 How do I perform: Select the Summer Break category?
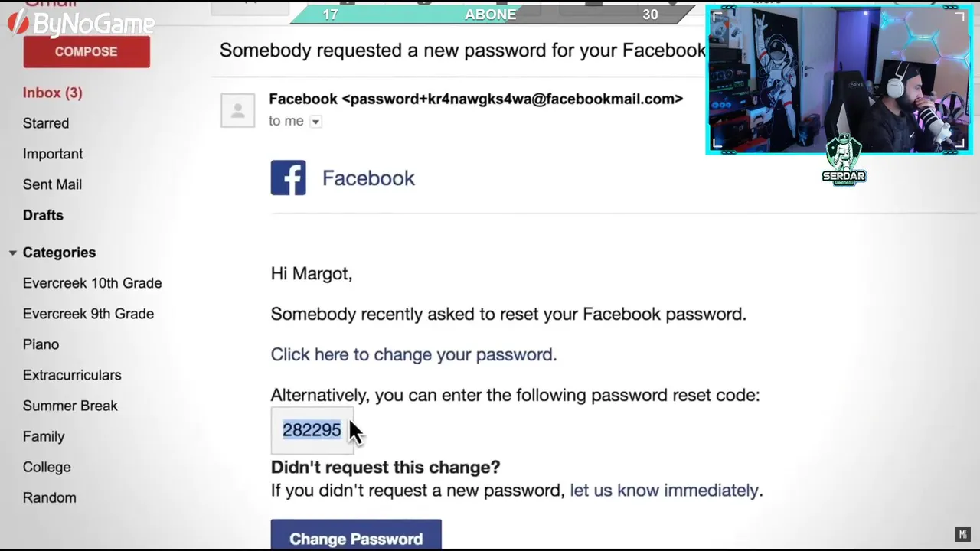tap(70, 406)
